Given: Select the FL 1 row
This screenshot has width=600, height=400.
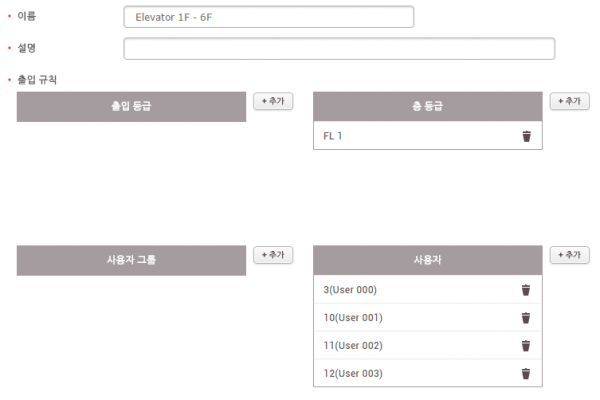Looking at the screenshot, I should pos(400,136).
